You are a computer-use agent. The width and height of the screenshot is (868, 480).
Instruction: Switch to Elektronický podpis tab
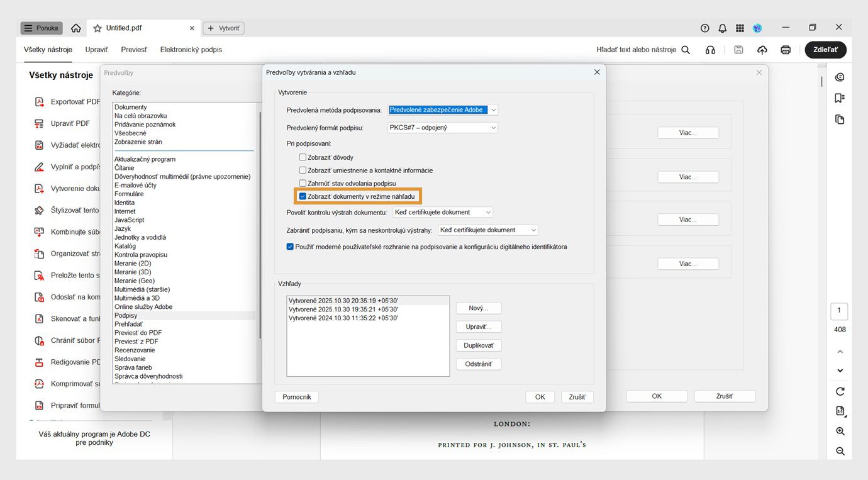click(x=191, y=50)
